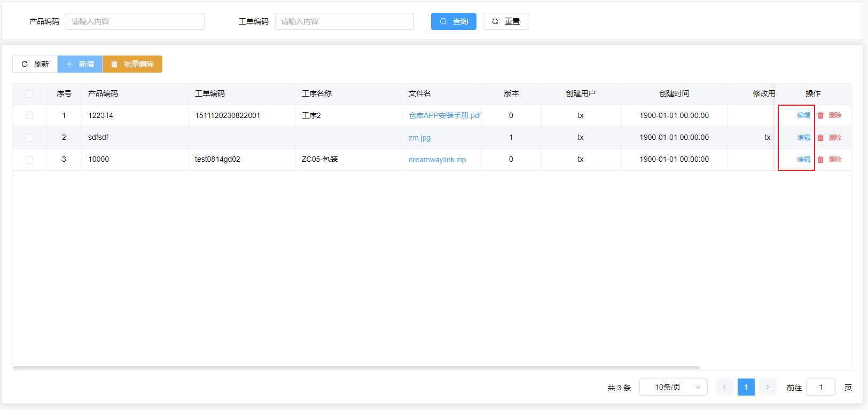Open the 10条/页 page size dropdown
The height and width of the screenshot is (410, 868).
point(673,387)
